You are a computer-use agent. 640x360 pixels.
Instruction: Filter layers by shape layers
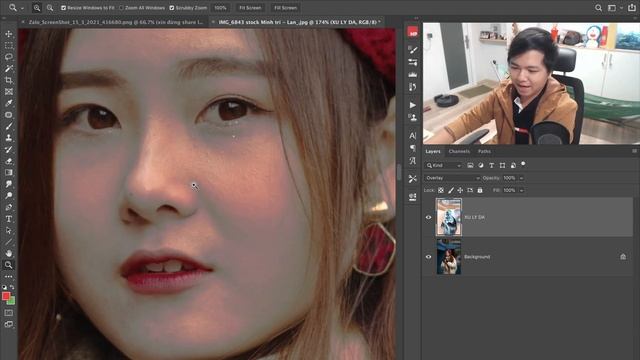502,165
